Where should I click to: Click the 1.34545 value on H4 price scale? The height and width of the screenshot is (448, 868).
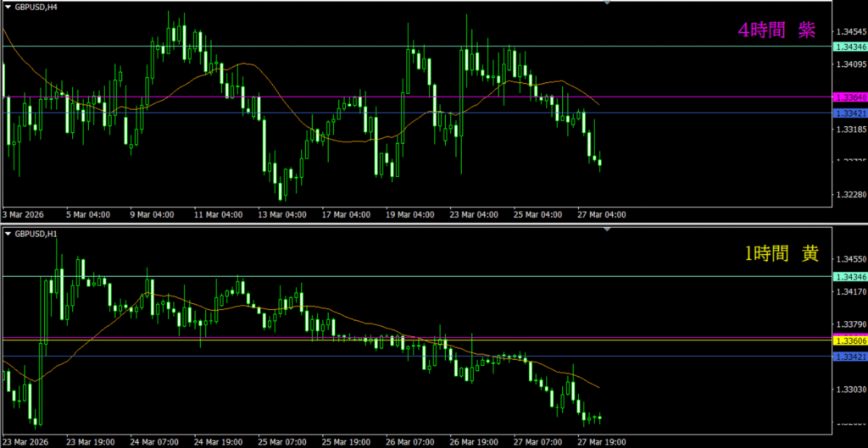click(x=850, y=32)
